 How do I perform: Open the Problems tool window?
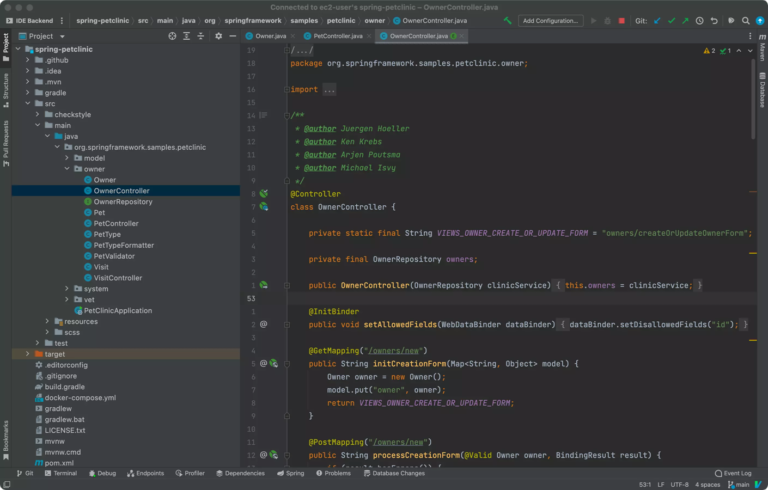point(333,473)
